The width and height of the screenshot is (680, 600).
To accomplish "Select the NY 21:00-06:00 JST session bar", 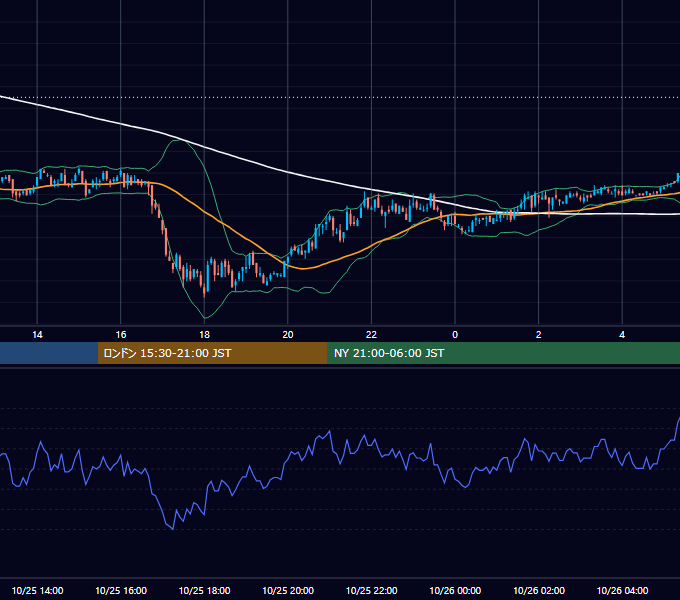I will 503,353.
